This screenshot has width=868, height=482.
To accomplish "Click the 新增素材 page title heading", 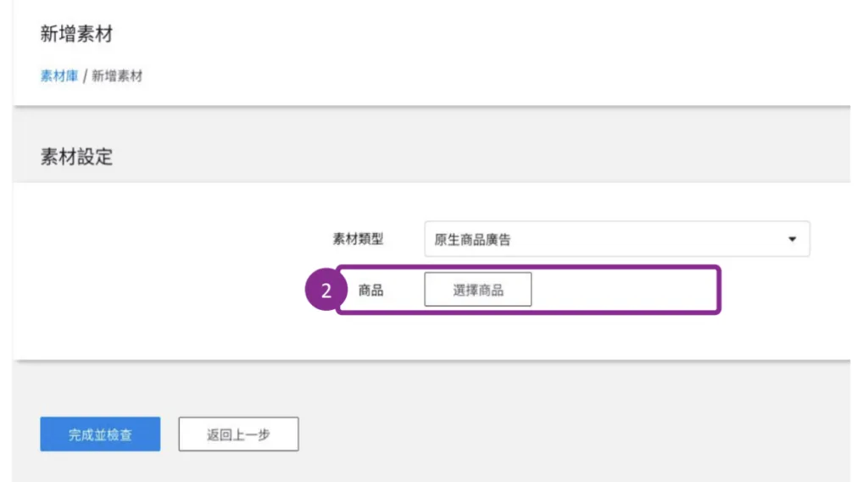I will pos(76,35).
